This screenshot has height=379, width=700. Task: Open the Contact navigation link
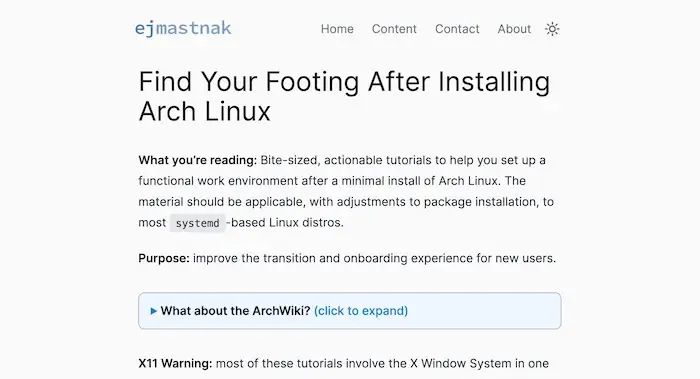point(457,29)
